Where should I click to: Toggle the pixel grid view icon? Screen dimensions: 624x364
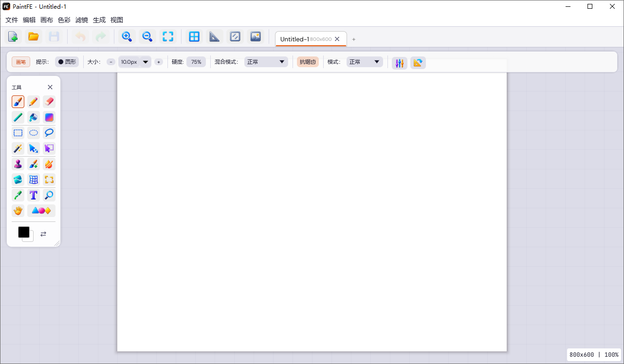pyautogui.click(x=194, y=36)
